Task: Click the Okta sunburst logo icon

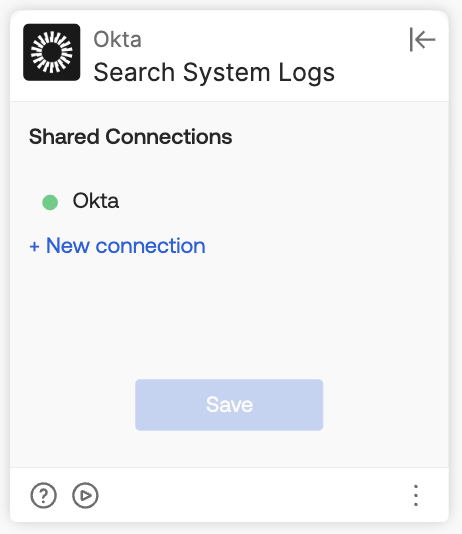Action: tap(52, 52)
